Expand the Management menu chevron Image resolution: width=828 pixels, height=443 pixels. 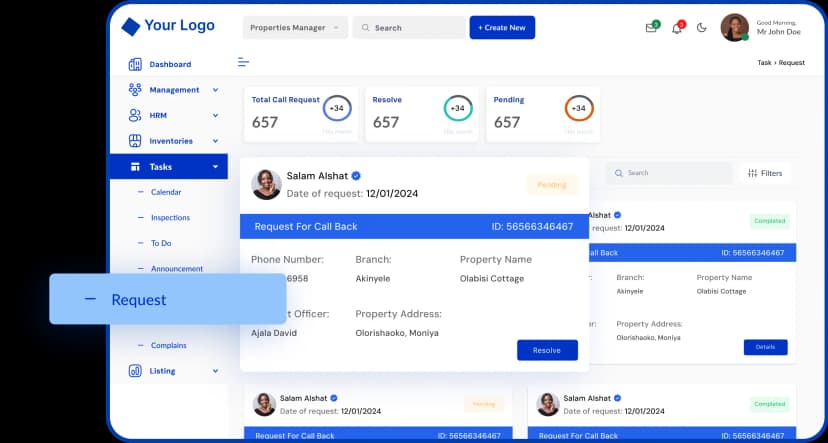[x=215, y=90]
